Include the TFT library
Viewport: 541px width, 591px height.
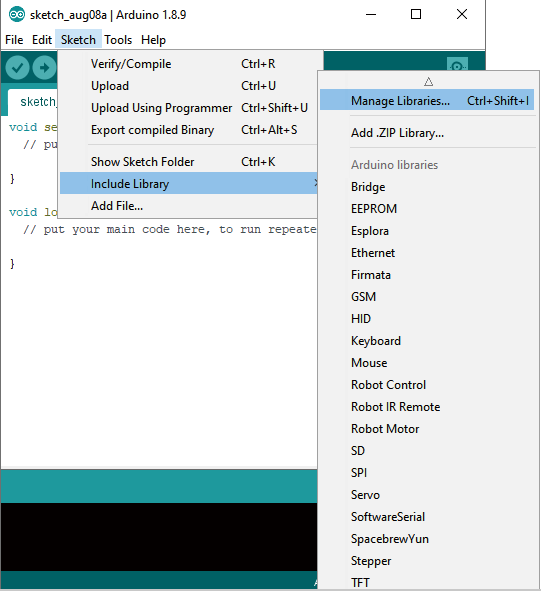(x=427, y=582)
